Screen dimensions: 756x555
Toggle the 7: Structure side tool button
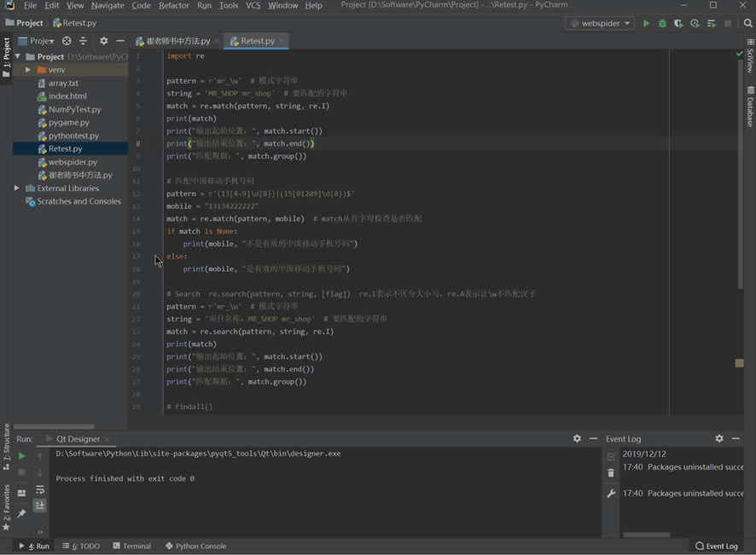(x=6, y=447)
